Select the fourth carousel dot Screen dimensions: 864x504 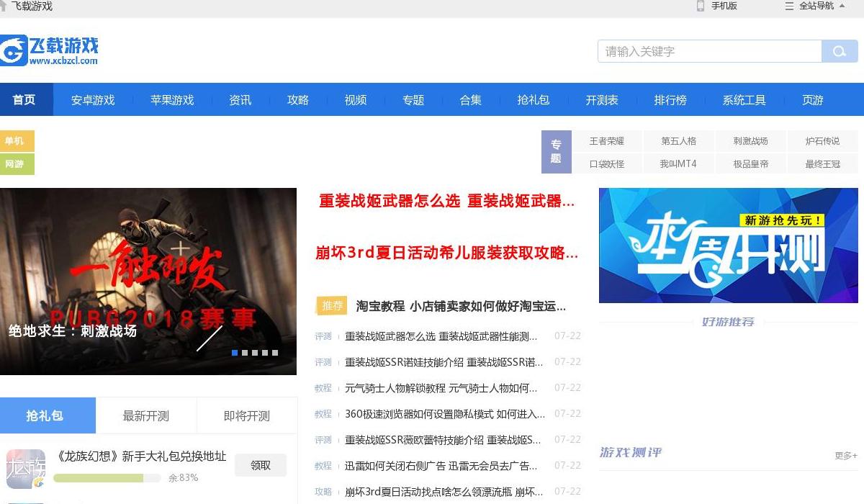point(265,353)
